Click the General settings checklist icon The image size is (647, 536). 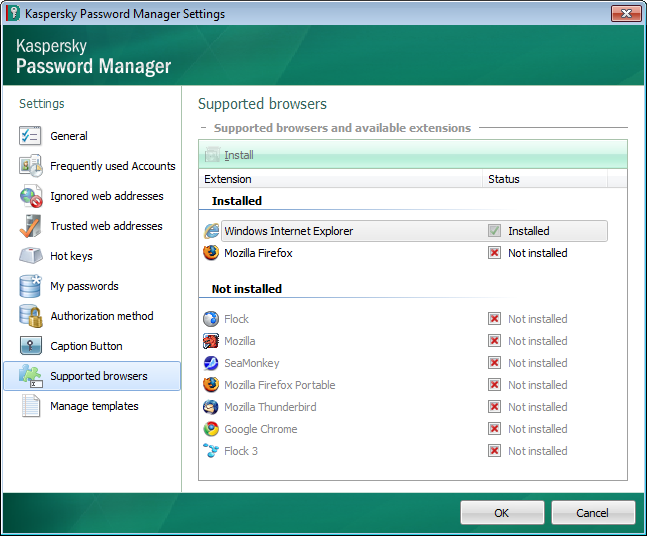30,136
